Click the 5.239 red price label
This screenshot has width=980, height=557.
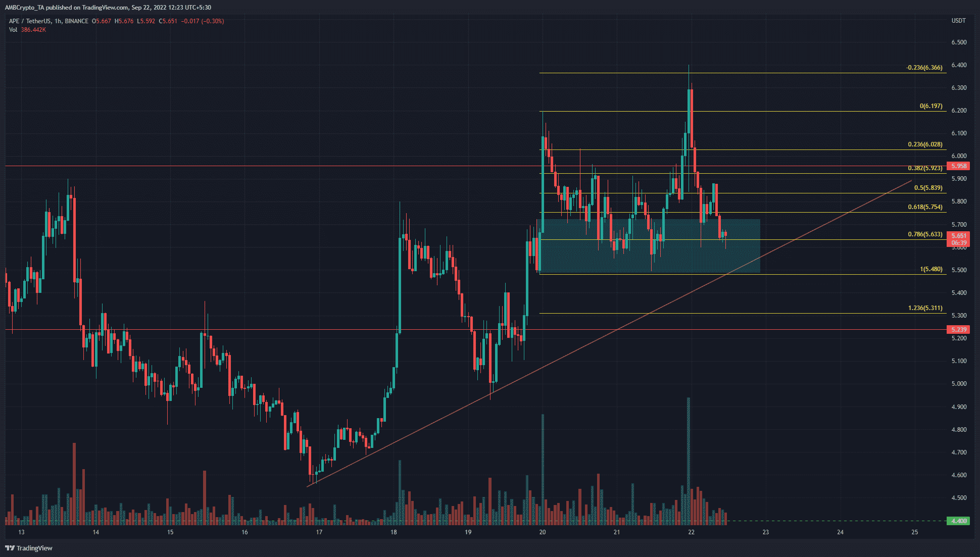(958, 330)
